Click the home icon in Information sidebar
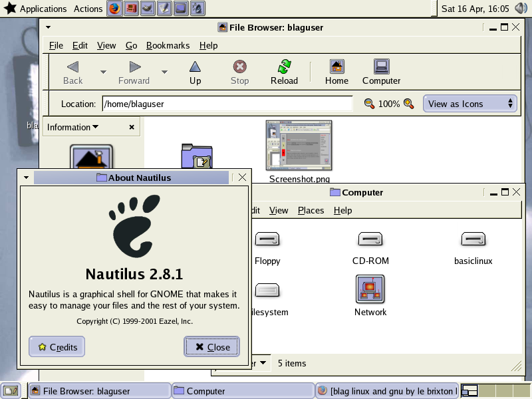 [x=91, y=156]
